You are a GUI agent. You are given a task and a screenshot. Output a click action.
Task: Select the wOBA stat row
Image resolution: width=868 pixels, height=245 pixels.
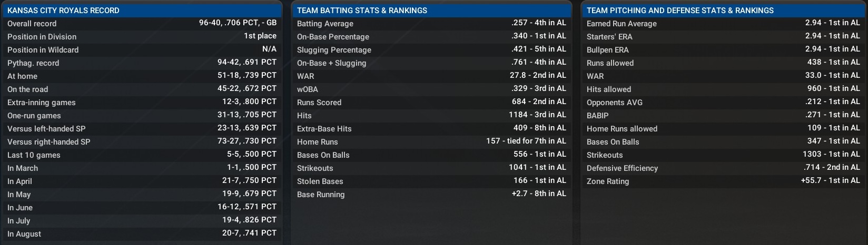click(x=431, y=89)
